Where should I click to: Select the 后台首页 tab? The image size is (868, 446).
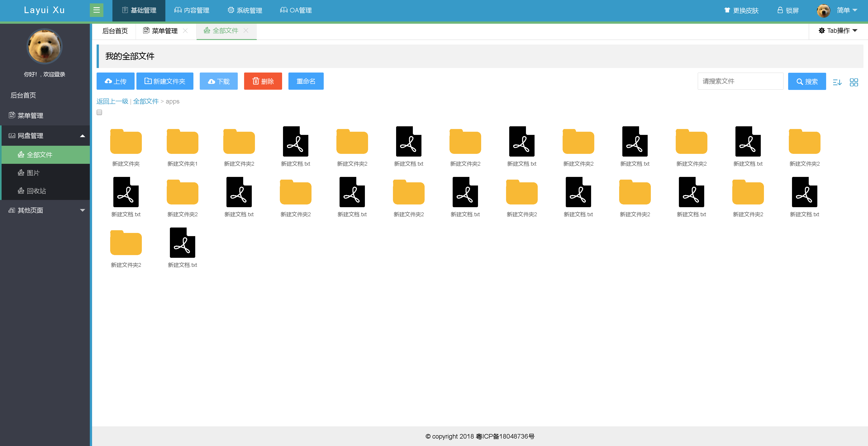click(x=114, y=31)
